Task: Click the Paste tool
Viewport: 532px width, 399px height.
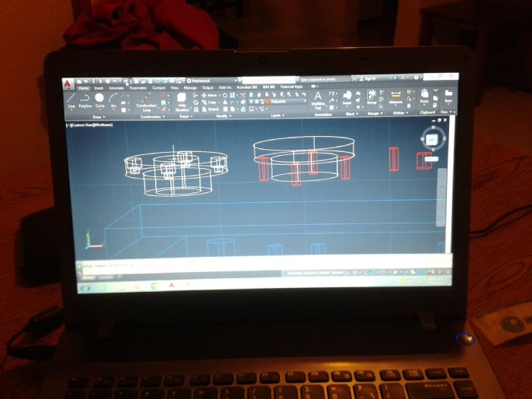Action: click(x=424, y=97)
